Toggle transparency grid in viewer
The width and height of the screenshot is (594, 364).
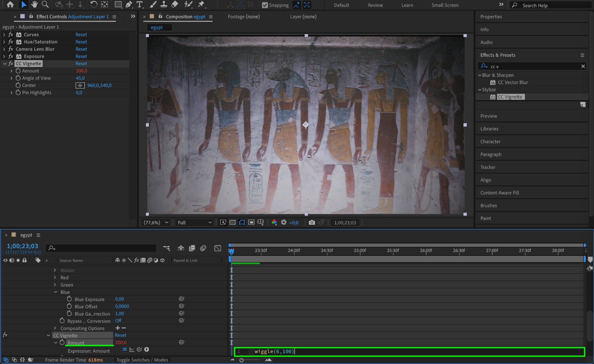tap(232, 222)
